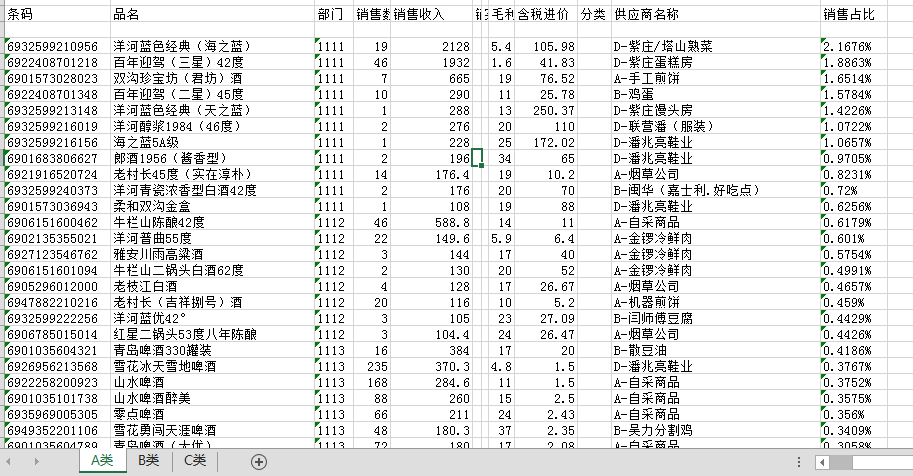Select cell 洋河蓝优42°
Image resolution: width=913 pixels, height=476 pixels.
pos(213,319)
